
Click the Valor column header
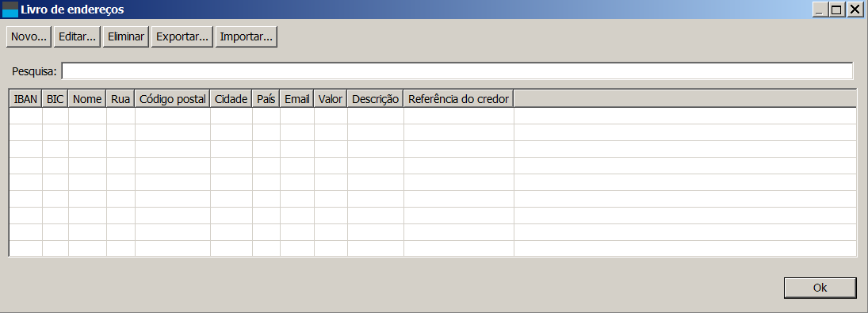coord(331,99)
